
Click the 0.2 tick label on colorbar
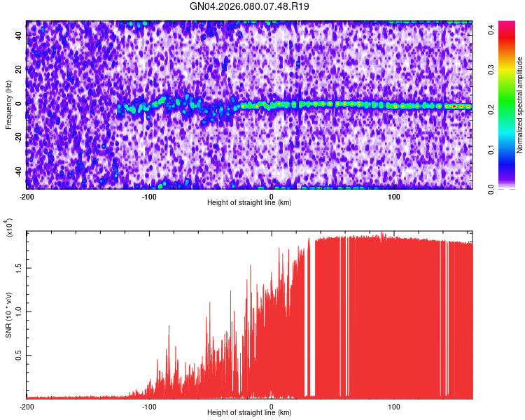[x=492, y=109]
